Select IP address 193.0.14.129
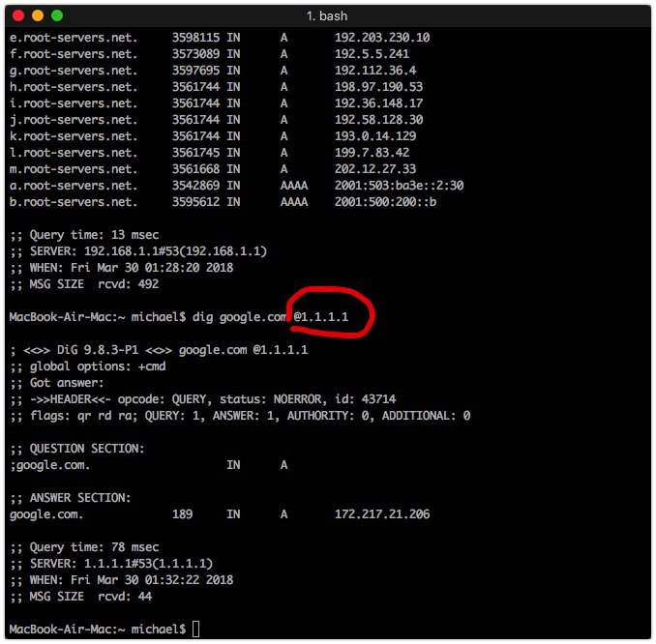Screen dimensions: 656x644 (x=375, y=136)
